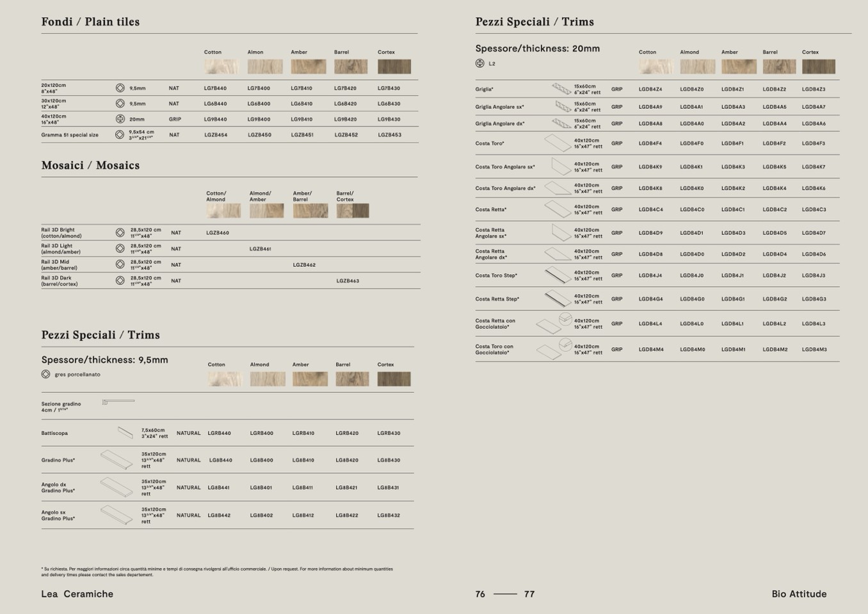Click the L2 thickness icon under Spessore 20mm
The width and height of the screenshot is (868, 614).
click(479, 63)
